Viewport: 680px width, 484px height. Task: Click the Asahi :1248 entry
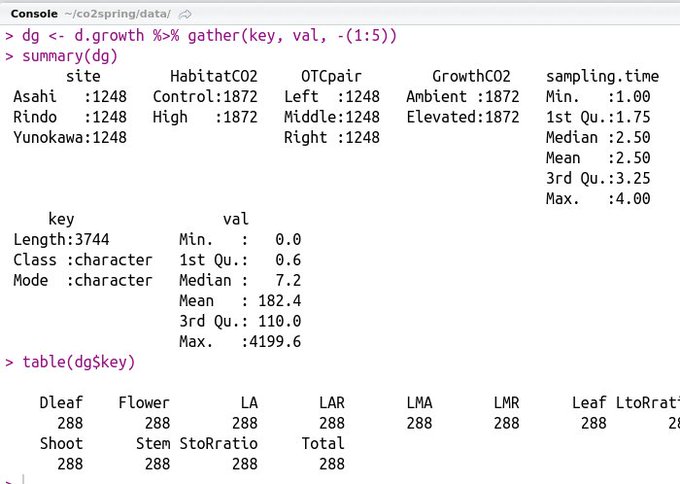(70, 96)
